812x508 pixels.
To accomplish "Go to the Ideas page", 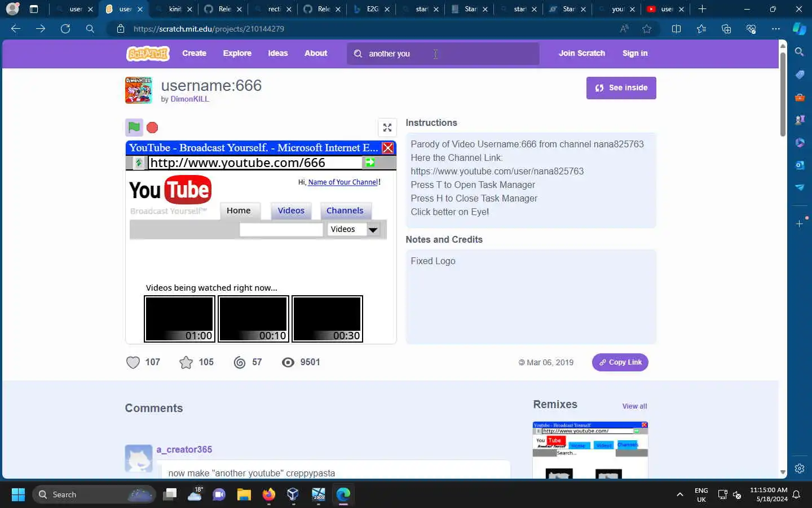I will [278, 53].
